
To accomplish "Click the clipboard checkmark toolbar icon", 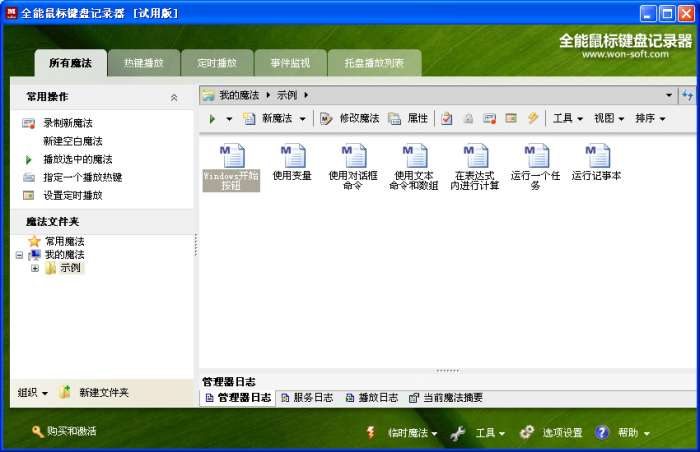I will point(446,119).
